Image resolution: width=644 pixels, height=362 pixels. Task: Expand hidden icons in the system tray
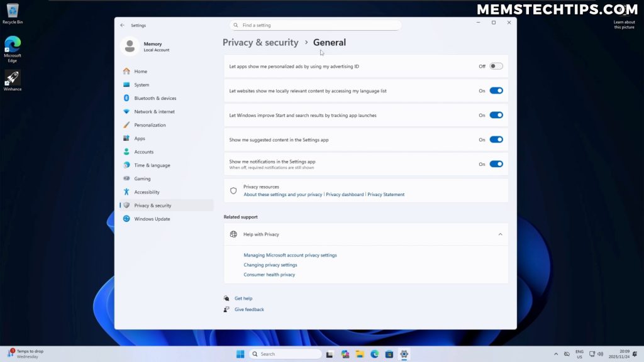click(557, 354)
